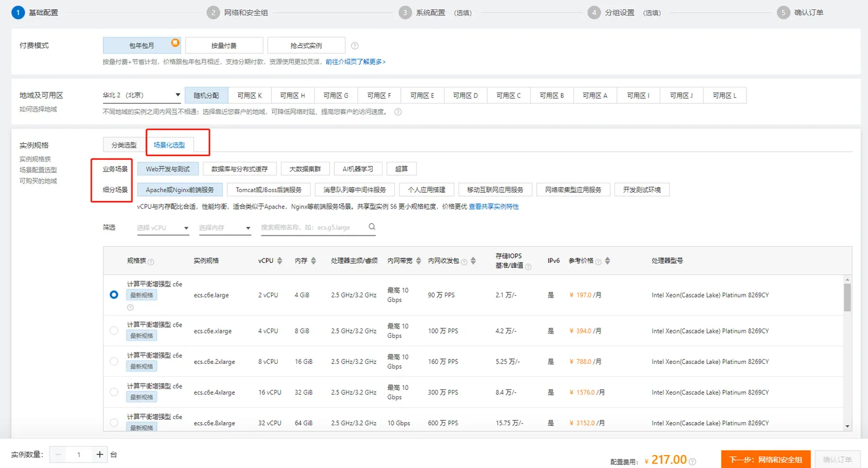
Task: Click the help icon beside 抢占式实例
Action: pyautogui.click(x=355, y=46)
